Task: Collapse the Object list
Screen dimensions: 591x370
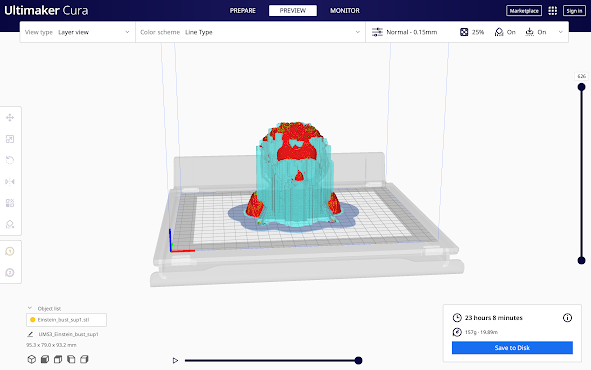Action: [30, 308]
